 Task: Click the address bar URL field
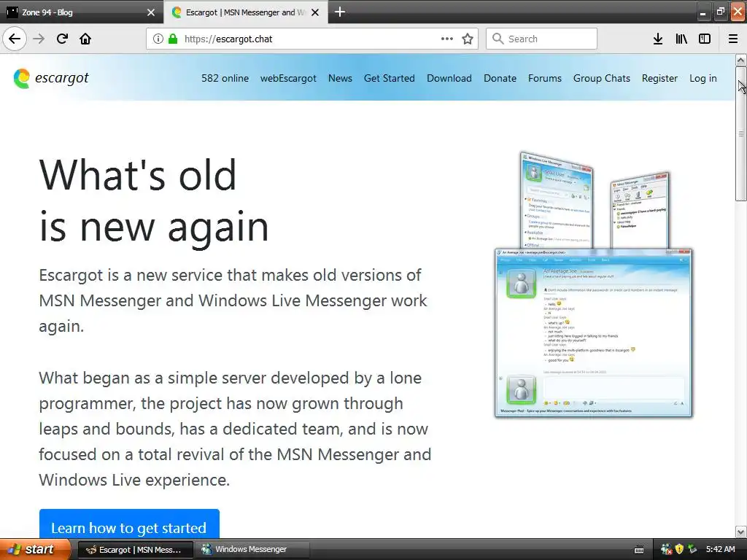312,39
